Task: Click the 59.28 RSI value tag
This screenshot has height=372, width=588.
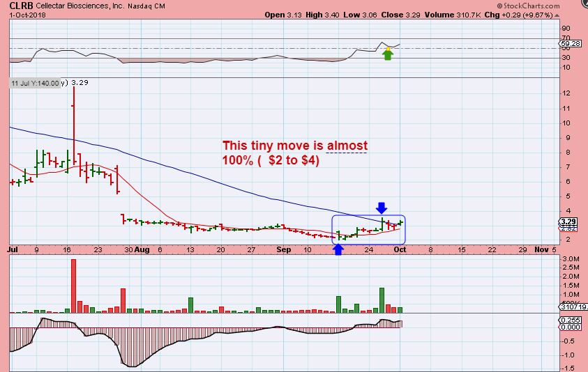Action: (571, 44)
